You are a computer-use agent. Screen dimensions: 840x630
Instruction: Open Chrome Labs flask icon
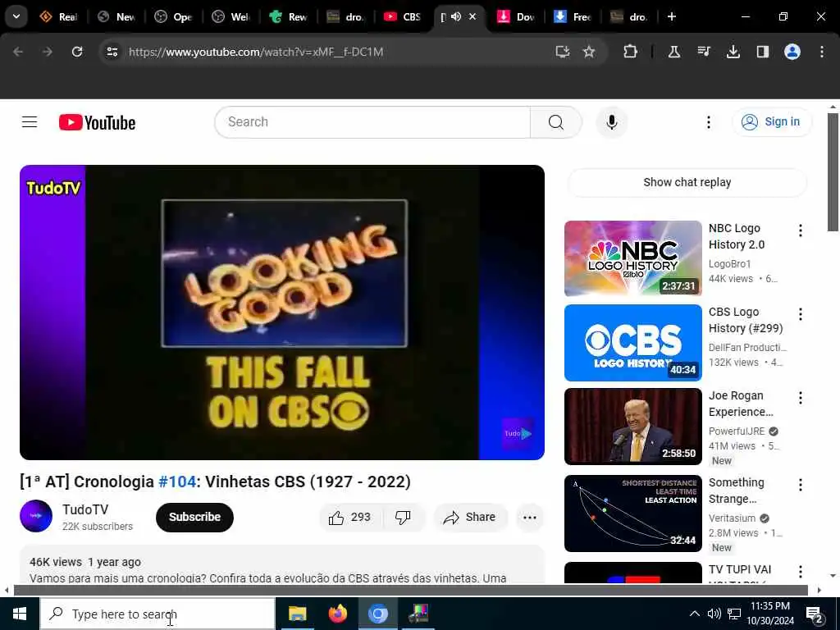(x=673, y=52)
